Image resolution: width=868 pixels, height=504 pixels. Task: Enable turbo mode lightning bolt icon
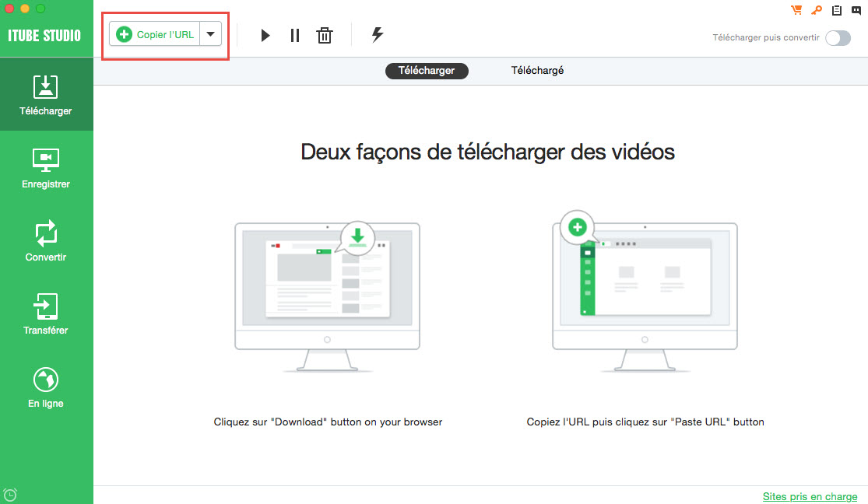[x=377, y=34]
